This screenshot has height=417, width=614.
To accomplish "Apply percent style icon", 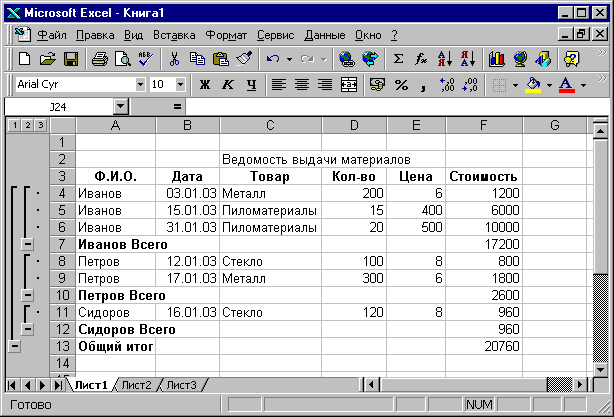I will click(x=401, y=85).
